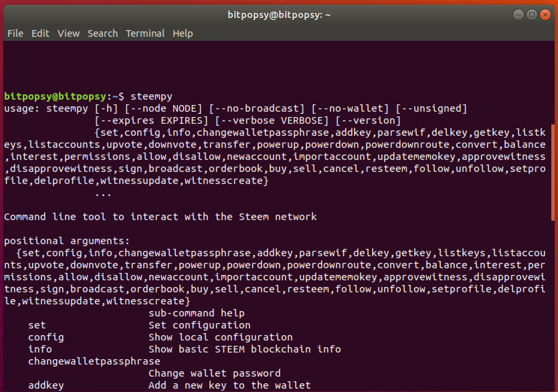Click the '...' ellipsis line in usage
Viewport: 558px width, 392px height.
pyautogui.click(x=103, y=194)
